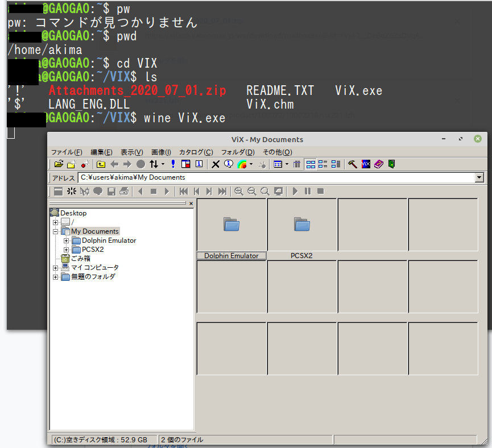Click the red exclamation mark icon
This screenshot has width=492, height=448.
[173, 164]
